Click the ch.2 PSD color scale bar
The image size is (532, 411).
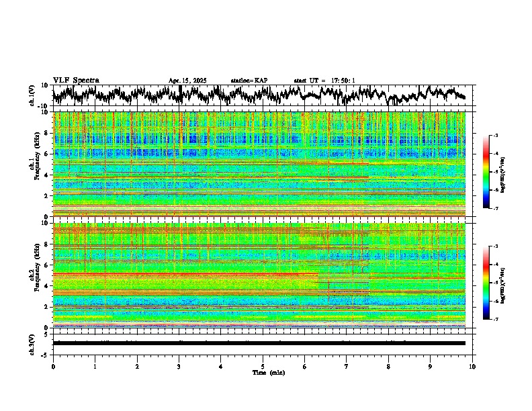486,283
